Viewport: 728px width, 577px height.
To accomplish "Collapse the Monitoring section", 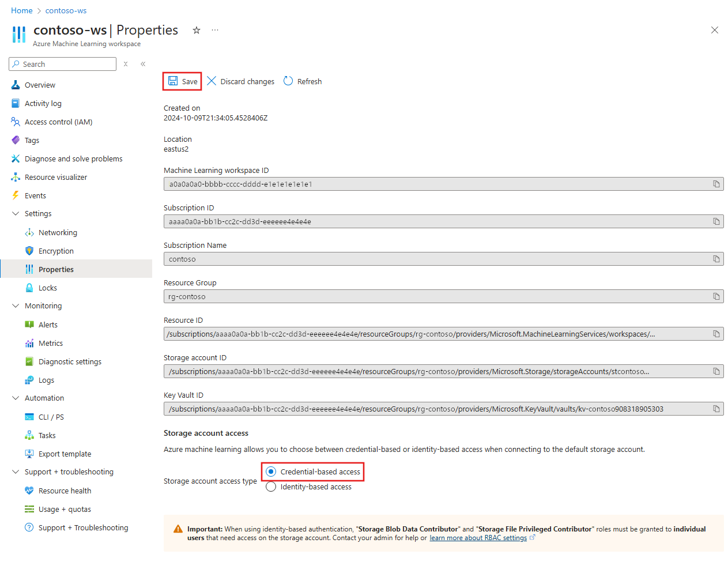I will (x=16, y=306).
